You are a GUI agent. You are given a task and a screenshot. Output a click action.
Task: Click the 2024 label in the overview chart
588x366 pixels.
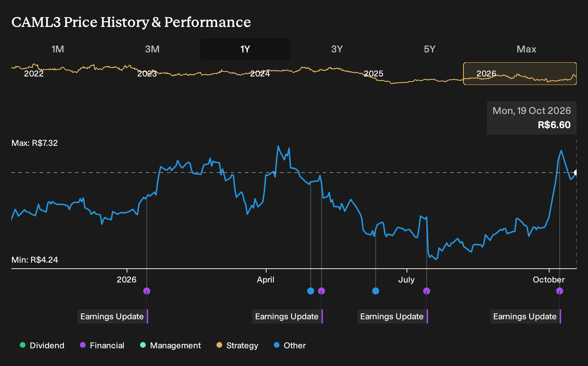tap(260, 74)
